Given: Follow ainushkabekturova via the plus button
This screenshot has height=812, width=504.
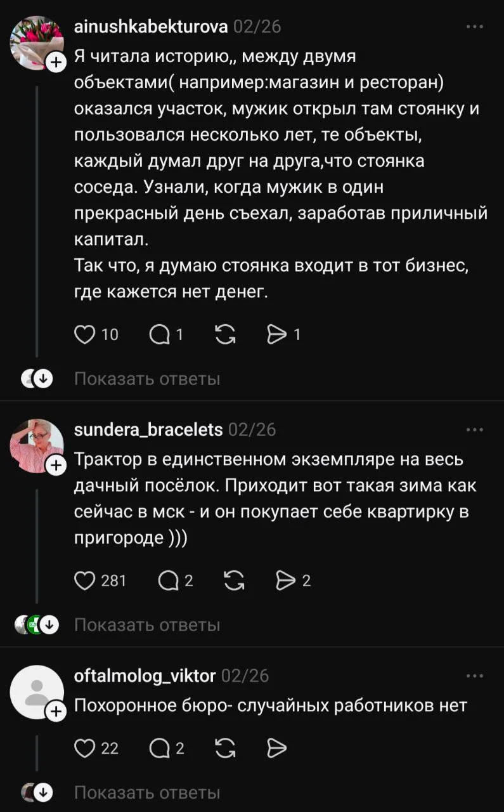Looking at the screenshot, I should coord(56,62).
